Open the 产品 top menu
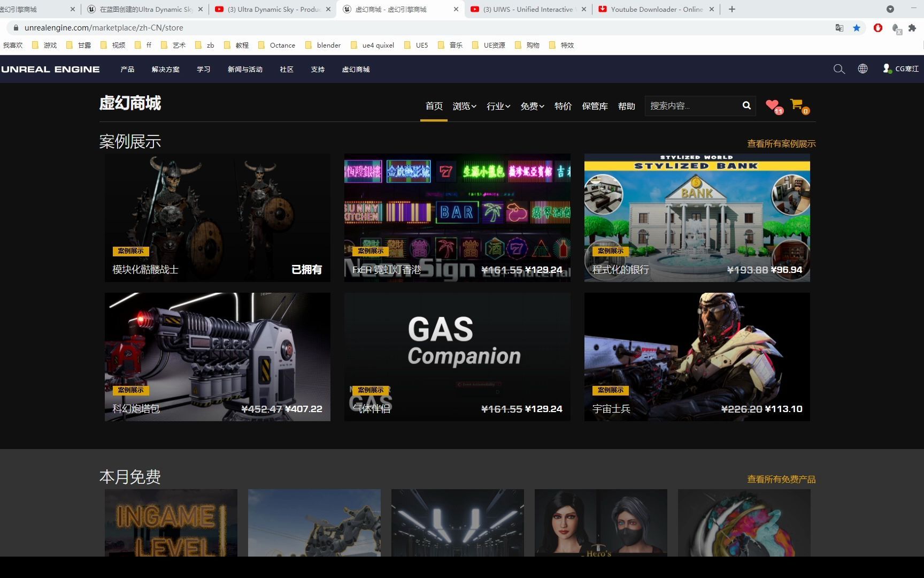The width and height of the screenshot is (924, 578). pos(127,69)
